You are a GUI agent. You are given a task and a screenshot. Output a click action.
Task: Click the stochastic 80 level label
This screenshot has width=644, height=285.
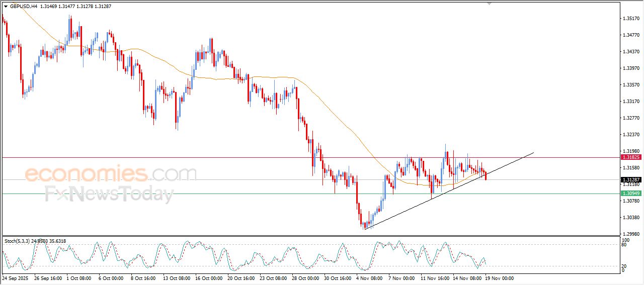tap(624, 245)
